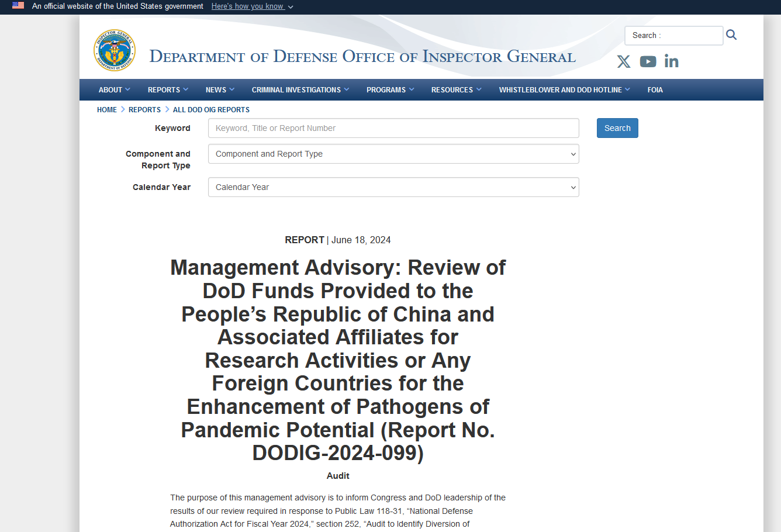Focus the site Search box at top
The height and width of the screenshot is (532, 781).
[x=673, y=36]
